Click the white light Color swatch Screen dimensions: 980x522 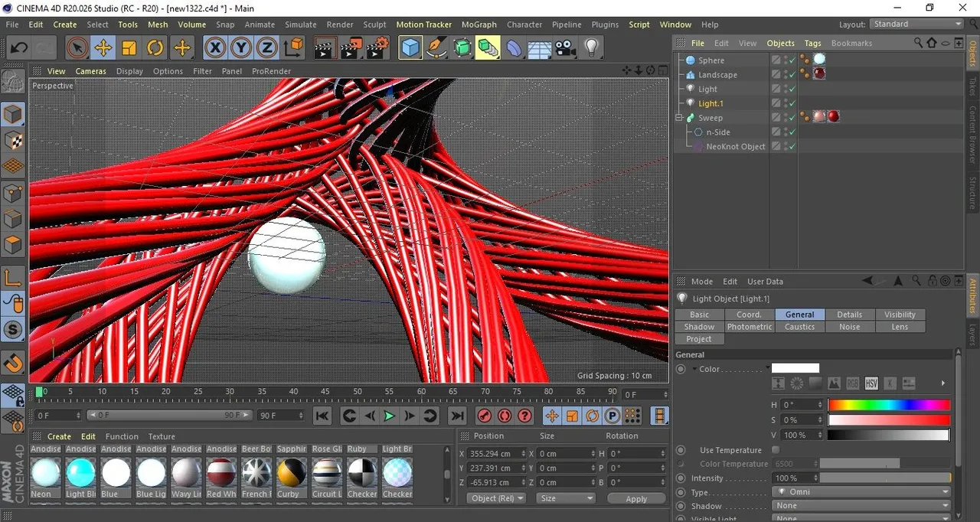[x=795, y=368]
